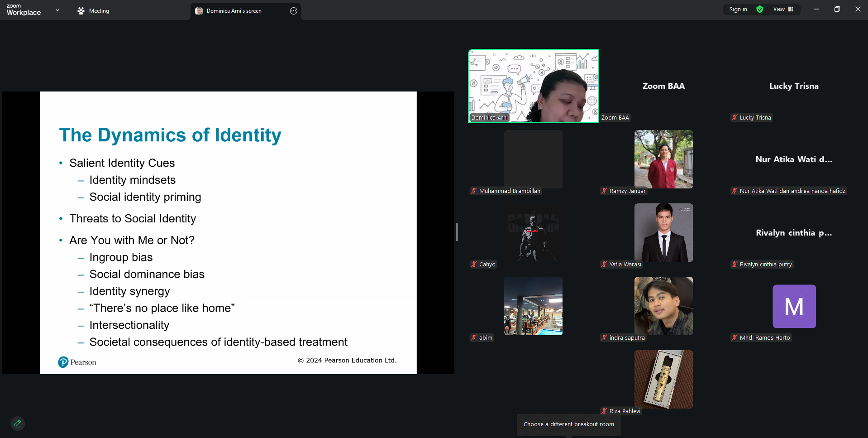Click Dominica Arni's profile picture in the tab
Image resolution: width=868 pixels, height=438 pixels.
(x=199, y=11)
